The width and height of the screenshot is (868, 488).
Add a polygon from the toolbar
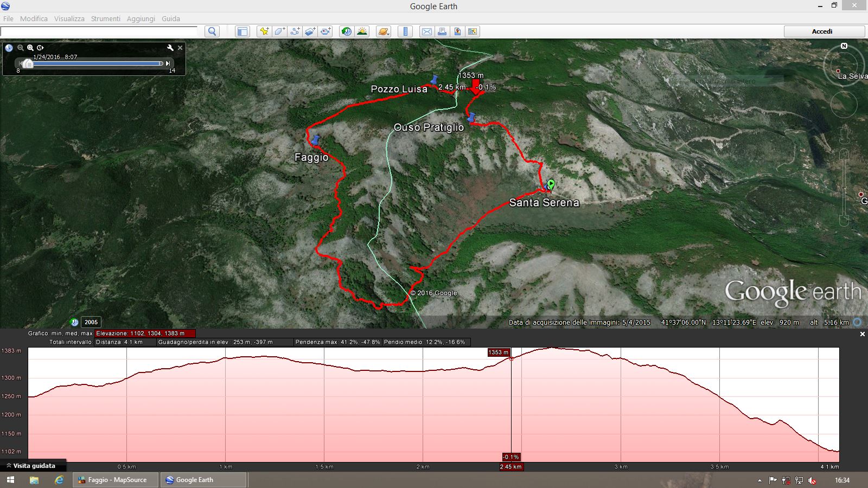(279, 31)
